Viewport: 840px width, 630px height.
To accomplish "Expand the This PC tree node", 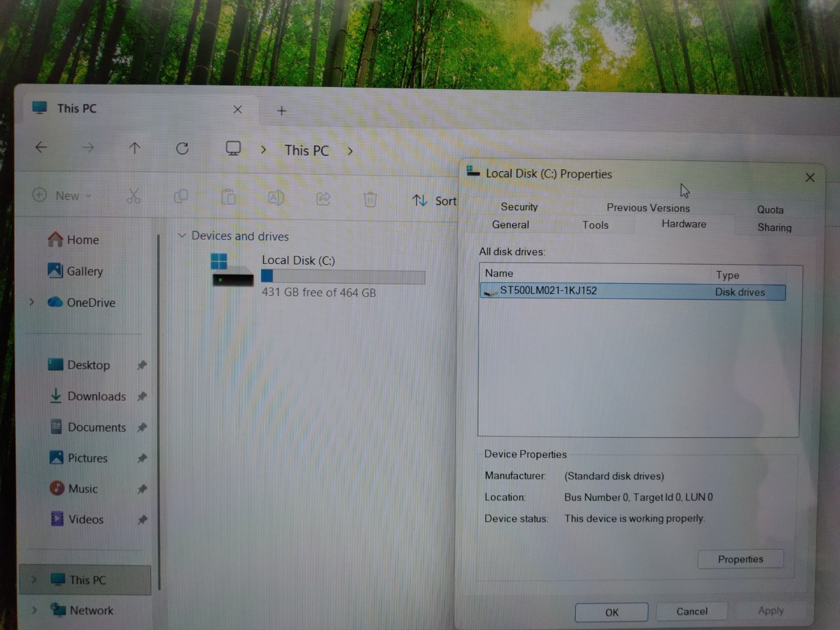I will coord(34,580).
